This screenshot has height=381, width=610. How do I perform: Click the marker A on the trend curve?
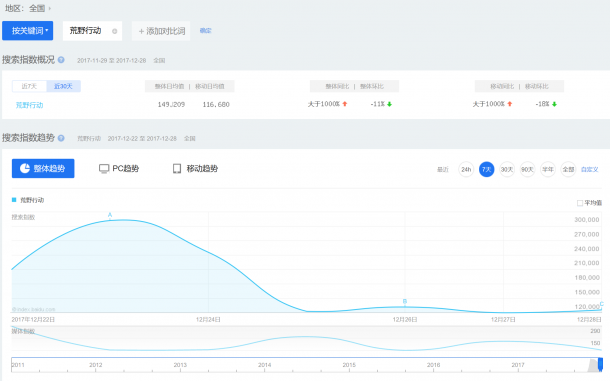pyautogui.click(x=110, y=215)
